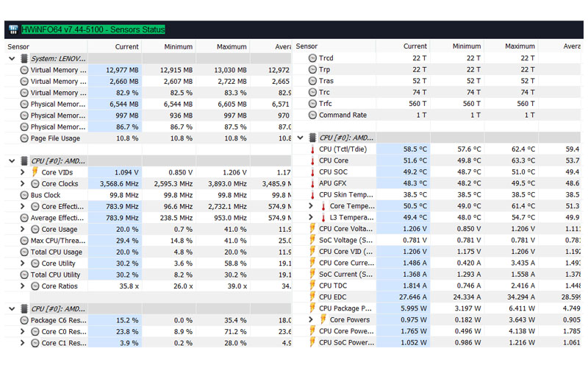The height and width of the screenshot is (368, 588).
Task: Expand the Core C0 Res... row
Action: [23, 332]
